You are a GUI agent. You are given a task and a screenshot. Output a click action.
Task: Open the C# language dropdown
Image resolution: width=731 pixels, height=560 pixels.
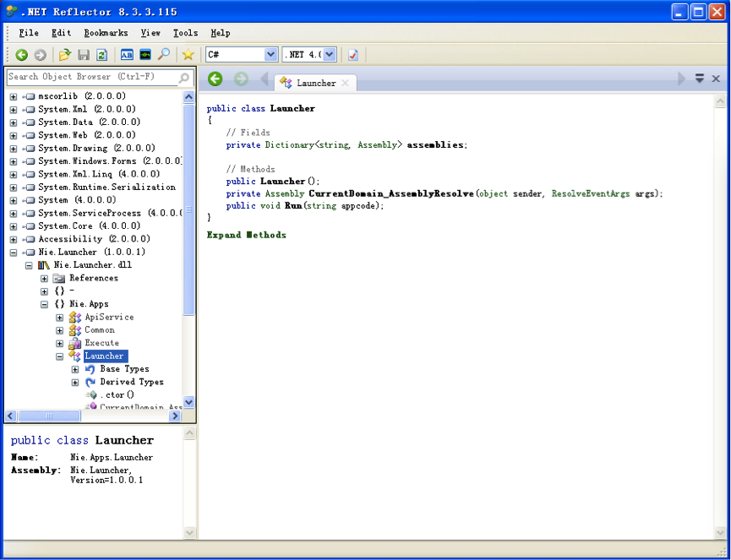271,55
